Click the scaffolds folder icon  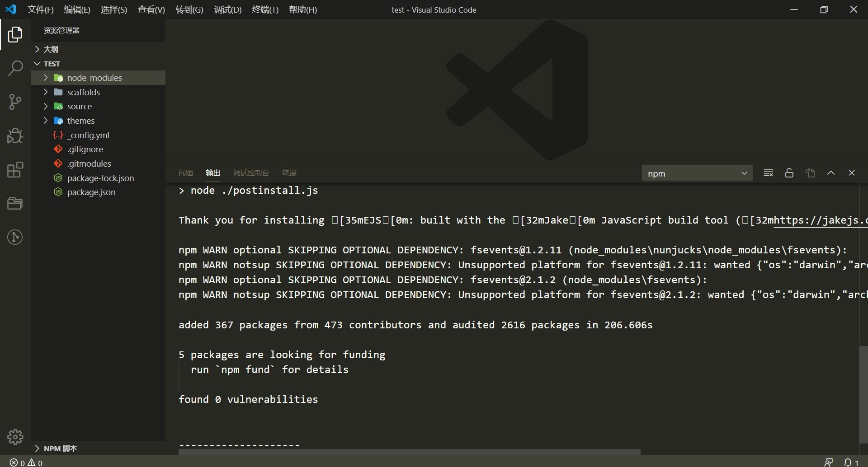[x=58, y=92]
